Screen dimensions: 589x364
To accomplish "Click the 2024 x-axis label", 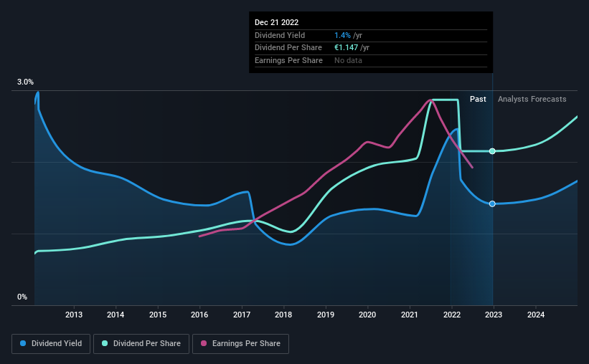I will (536, 315).
